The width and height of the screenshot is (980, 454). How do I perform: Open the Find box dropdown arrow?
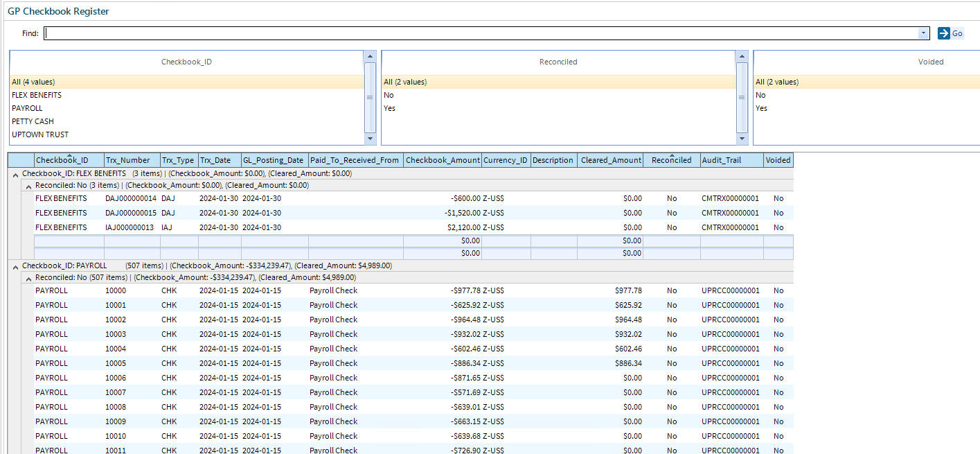click(923, 33)
